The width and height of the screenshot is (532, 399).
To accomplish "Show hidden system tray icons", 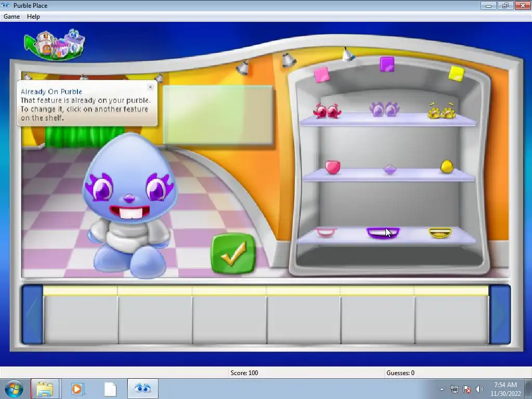I will 442,389.
